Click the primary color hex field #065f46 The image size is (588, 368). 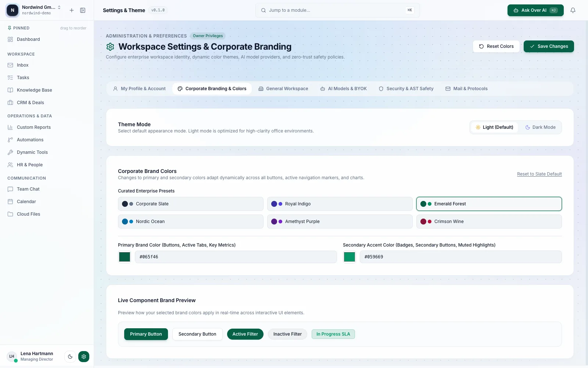(x=236, y=257)
